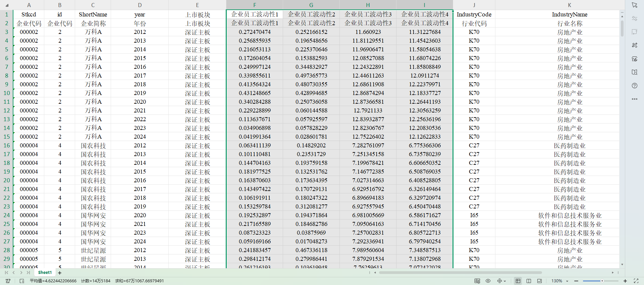
Task: Click the horizontal scrollbar right arrow
Action: click(x=612, y=273)
